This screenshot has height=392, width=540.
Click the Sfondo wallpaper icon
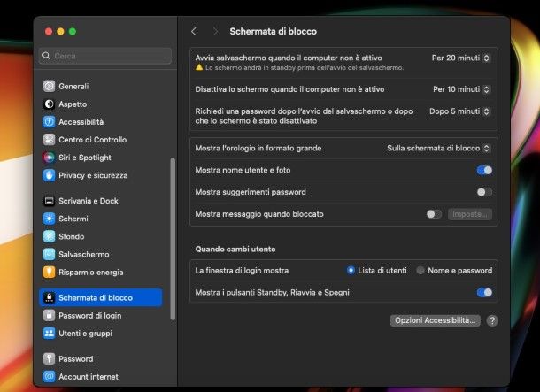click(49, 236)
